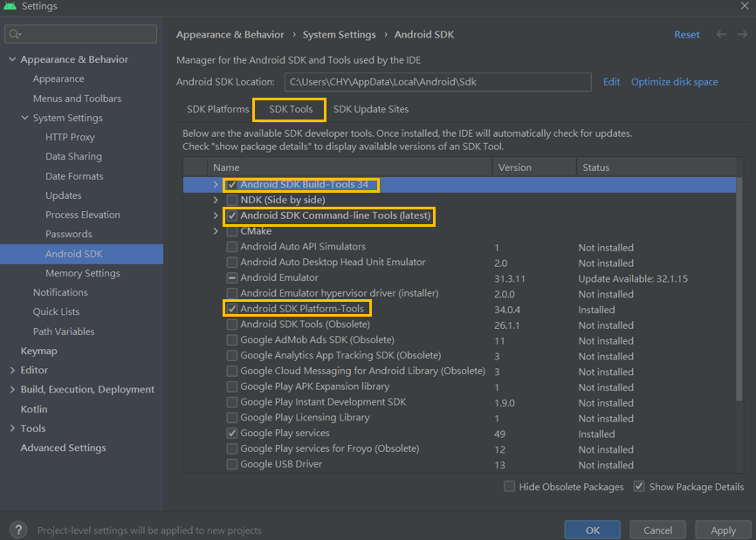Toggle Android SDK Command-line Tools checkbox
Viewport: 756px width, 540px height.
pyautogui.click(x=232, y=215)
